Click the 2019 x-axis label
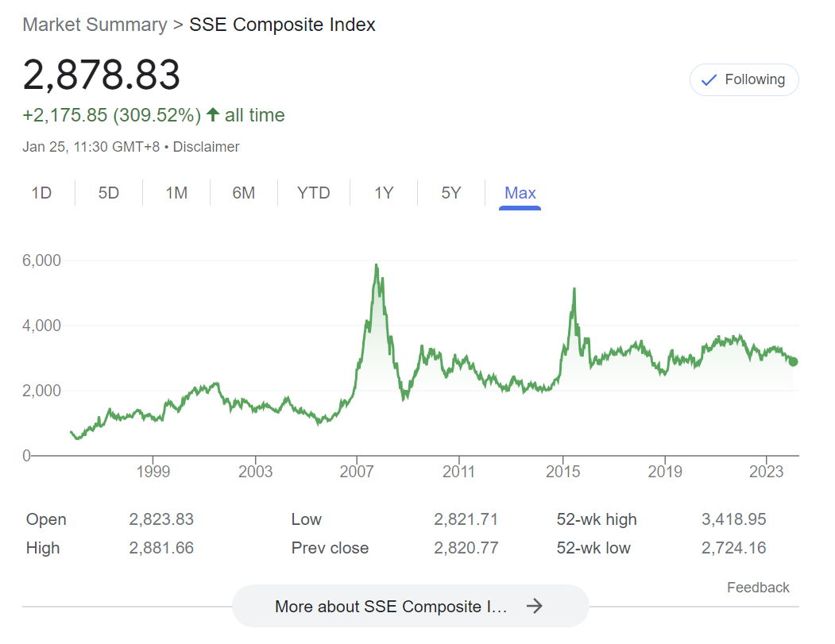 click(x=665, y=472)
